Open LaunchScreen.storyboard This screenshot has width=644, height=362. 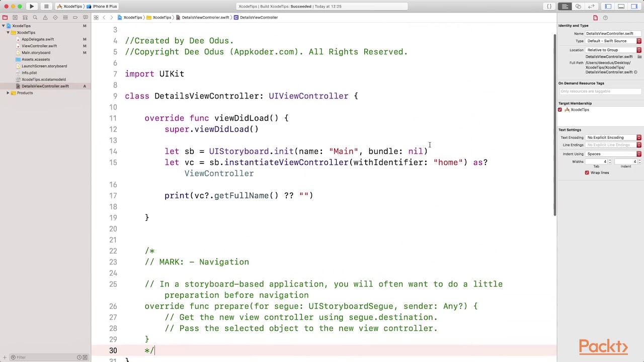click(44, 66)
